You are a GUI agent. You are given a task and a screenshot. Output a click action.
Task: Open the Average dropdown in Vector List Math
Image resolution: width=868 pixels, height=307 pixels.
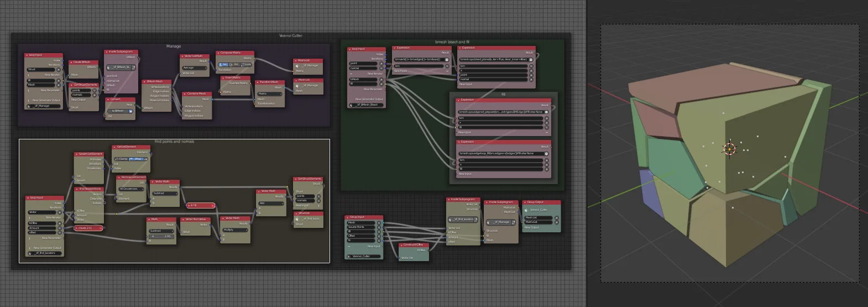pyautogui.click(x=194, y=68)
